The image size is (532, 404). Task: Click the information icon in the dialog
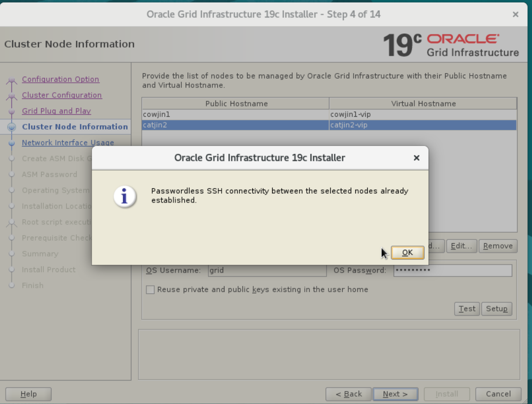pyautogui.click(x=124, y=197)
